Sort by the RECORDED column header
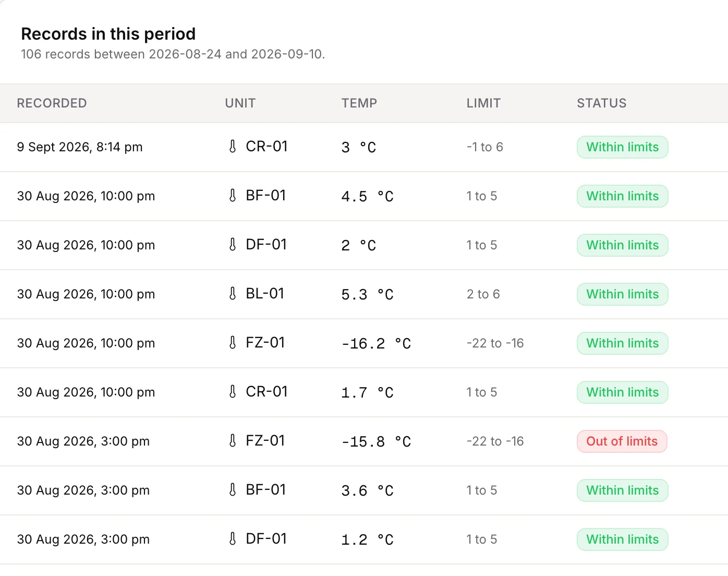Viewport: 728px width, 576px height. [x=52, y=103]
